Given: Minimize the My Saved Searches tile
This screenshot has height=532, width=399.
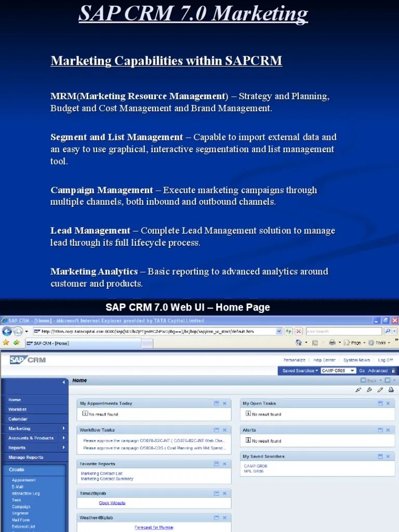Looking at the screenshot, I should (380, 456).
